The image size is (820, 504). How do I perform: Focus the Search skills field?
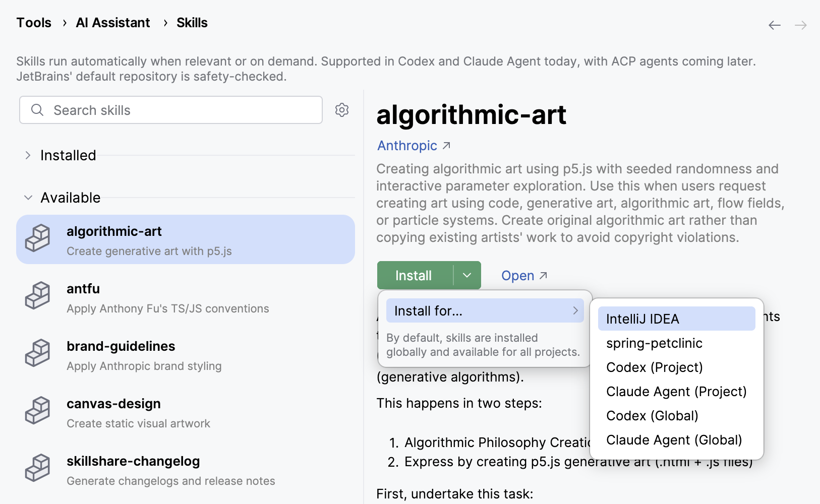(x=171, y=110)
